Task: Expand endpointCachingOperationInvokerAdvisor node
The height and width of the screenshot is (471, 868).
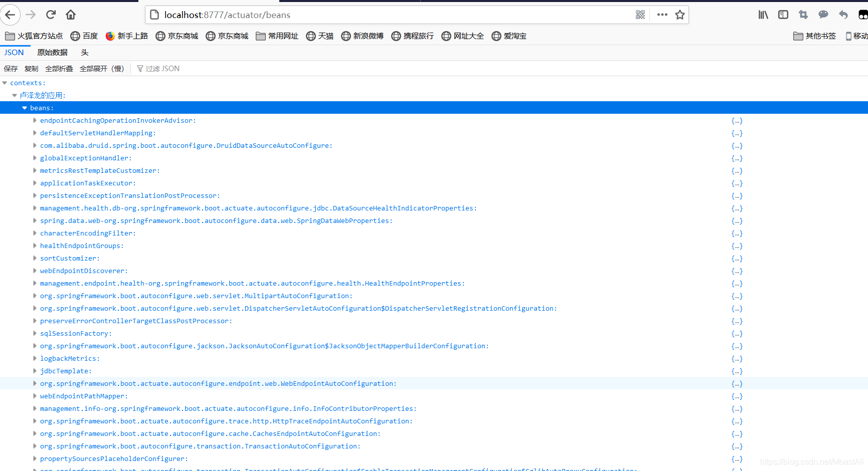Action: pos(35,120)
